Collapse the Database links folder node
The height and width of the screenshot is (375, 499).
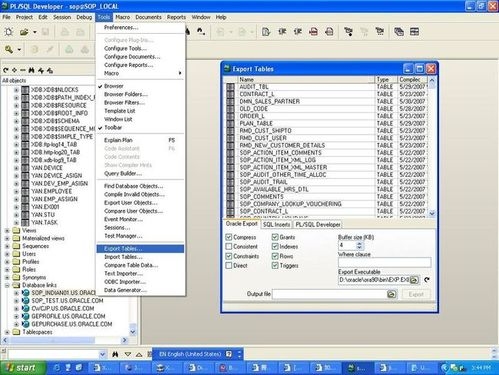click(x=7, y=285)
